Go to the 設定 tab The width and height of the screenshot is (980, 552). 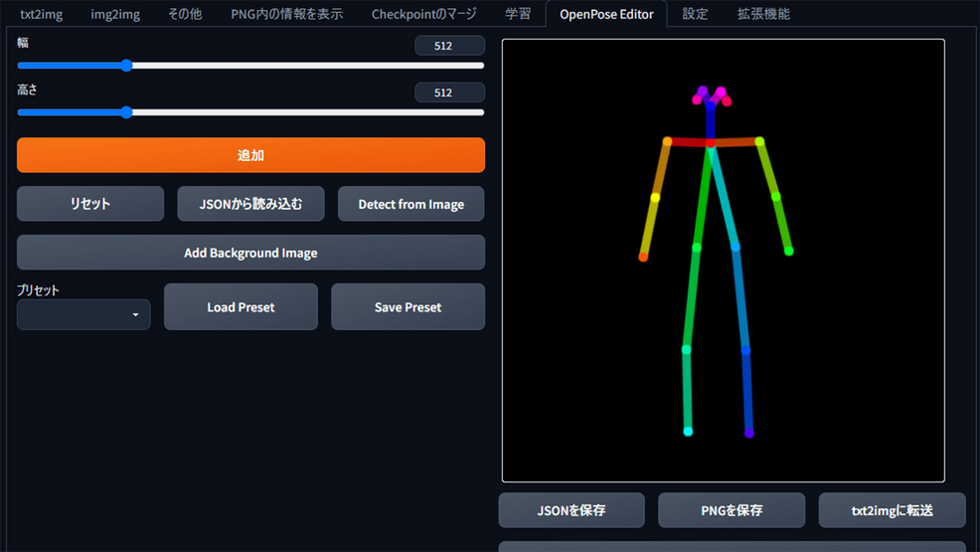[695, 14]
